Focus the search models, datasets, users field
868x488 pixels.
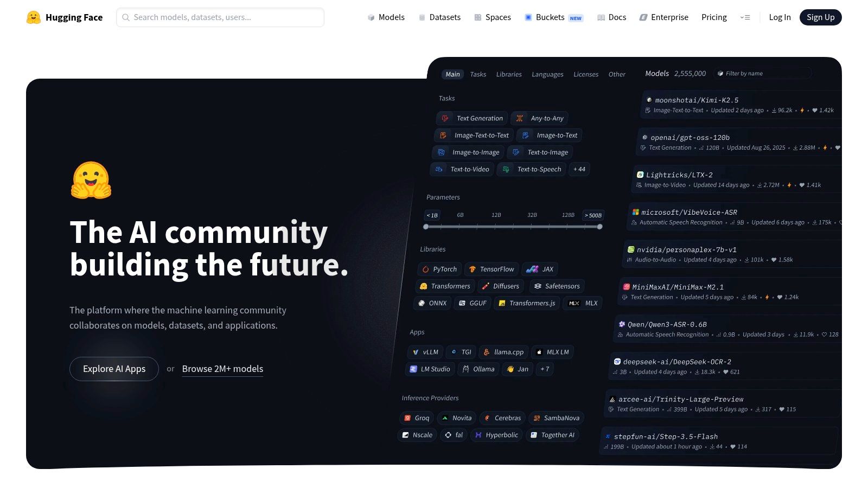[220, 17]
